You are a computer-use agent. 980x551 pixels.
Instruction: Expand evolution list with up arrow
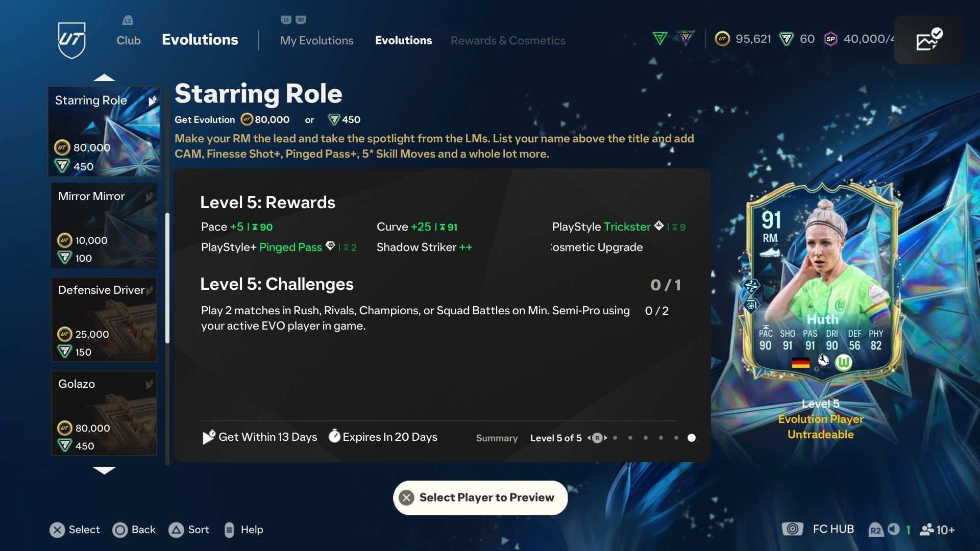tap(104, 78)
